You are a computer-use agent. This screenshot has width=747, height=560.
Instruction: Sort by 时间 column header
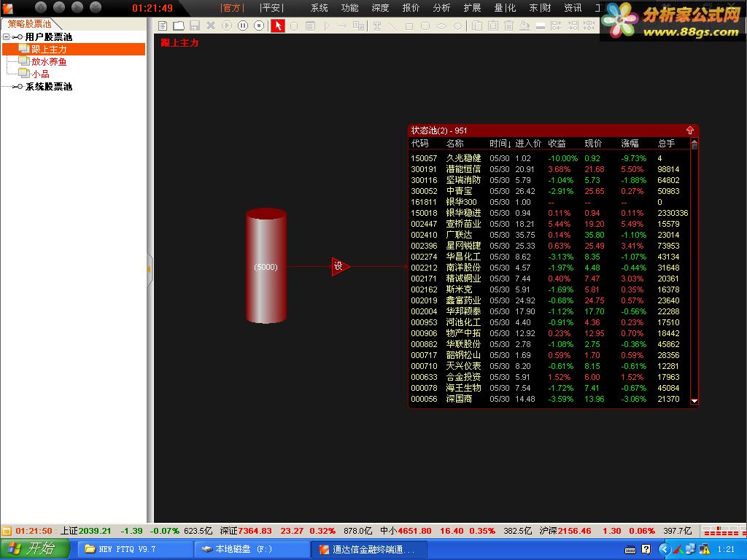pos(500,144)
